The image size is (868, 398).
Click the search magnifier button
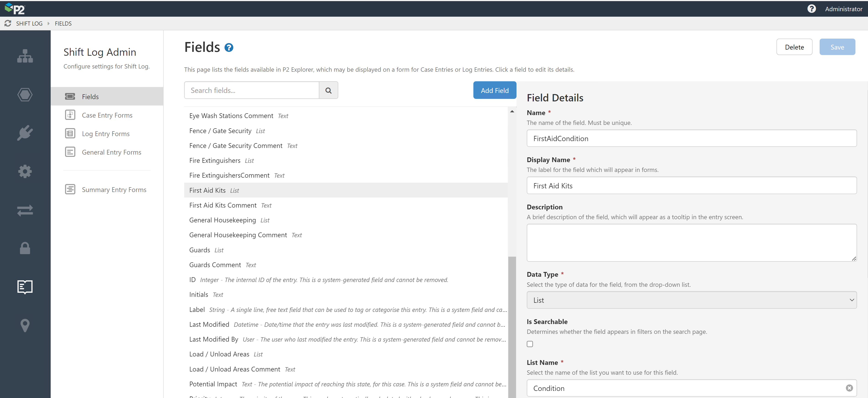coord(328,90)
